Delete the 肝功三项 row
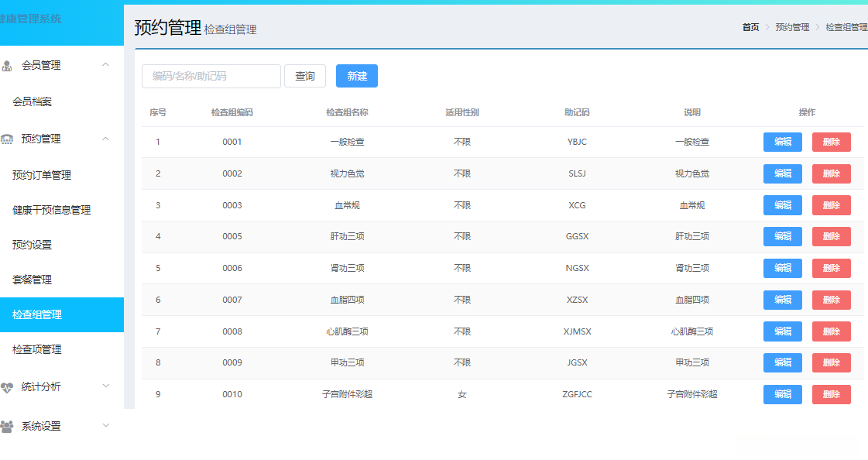The image size is (868, 460). point(832,236)
